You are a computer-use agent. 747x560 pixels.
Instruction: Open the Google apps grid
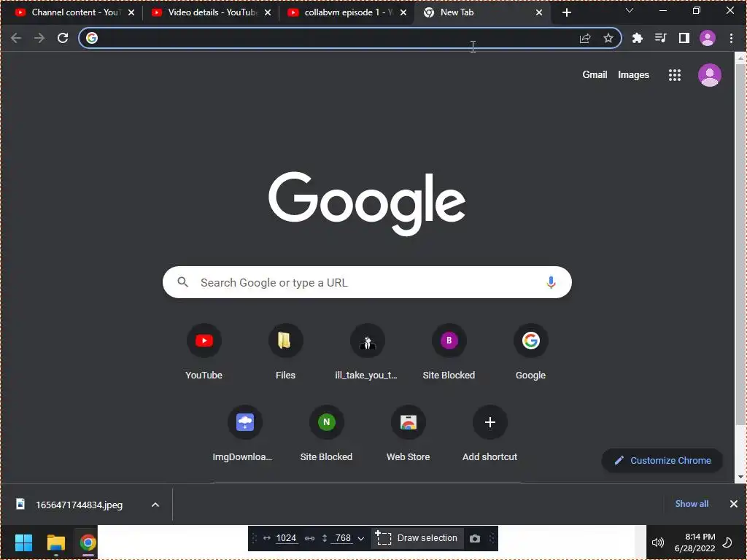point(675,75)
